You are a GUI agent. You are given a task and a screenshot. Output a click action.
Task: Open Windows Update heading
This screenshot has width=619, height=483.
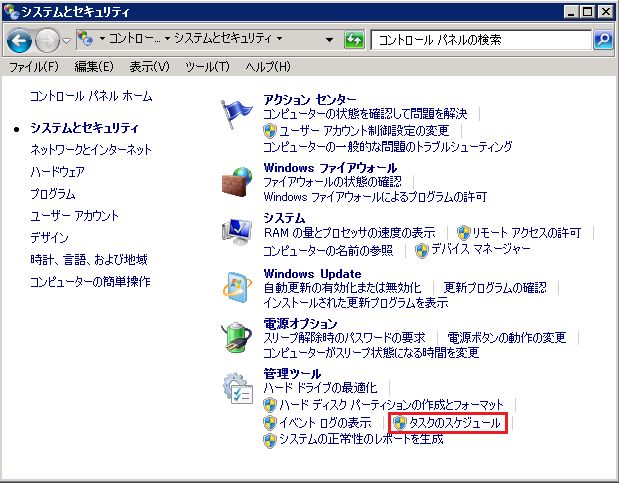coord(312,274)
